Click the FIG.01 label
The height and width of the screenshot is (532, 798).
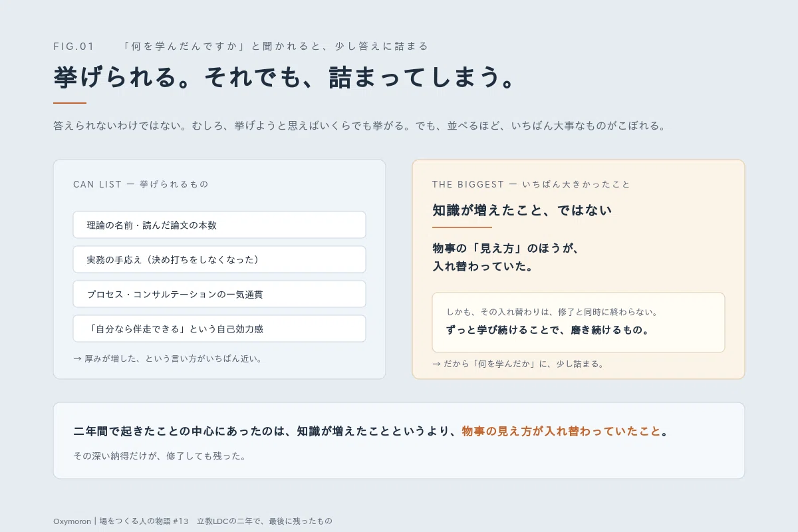74,47
